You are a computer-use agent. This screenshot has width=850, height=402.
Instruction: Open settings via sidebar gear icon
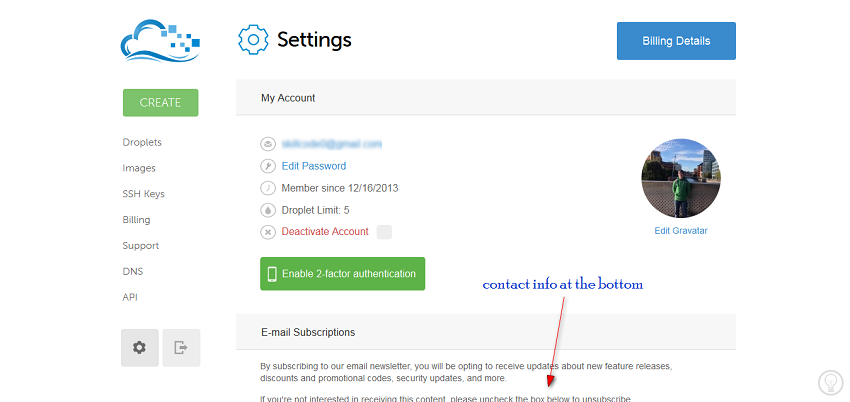pos(140,348)
